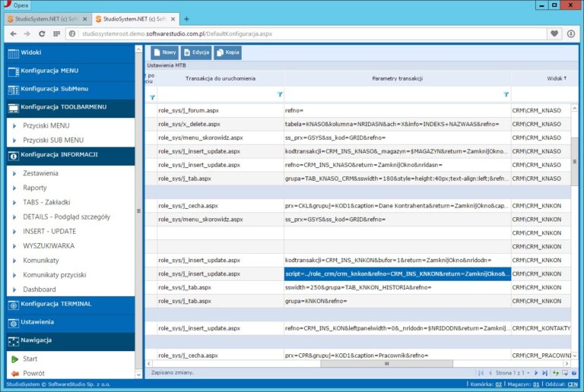Go to the last grid page
Image resolution: width=584 pixels, height=392 pixels.
pyautogui.click(x=545, y=373)
